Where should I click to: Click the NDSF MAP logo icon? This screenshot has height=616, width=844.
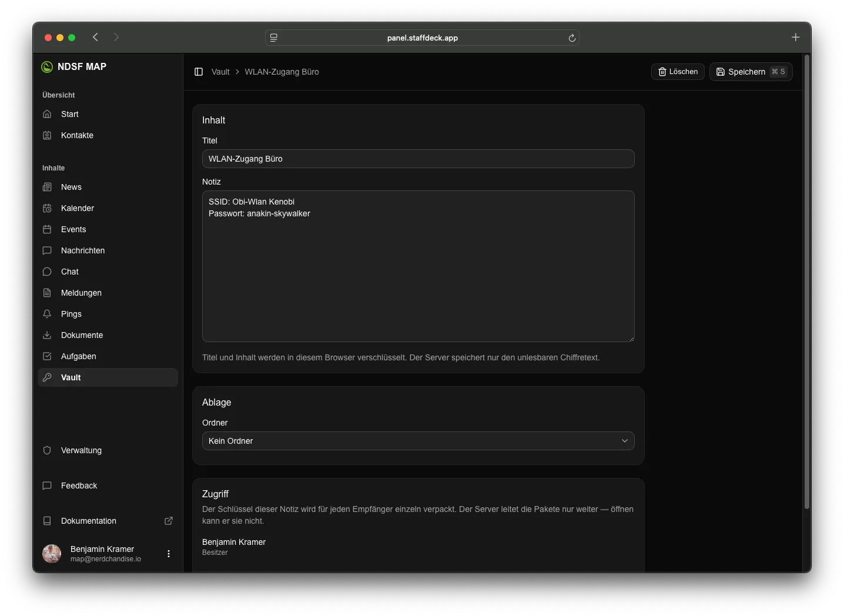point(47,67)
